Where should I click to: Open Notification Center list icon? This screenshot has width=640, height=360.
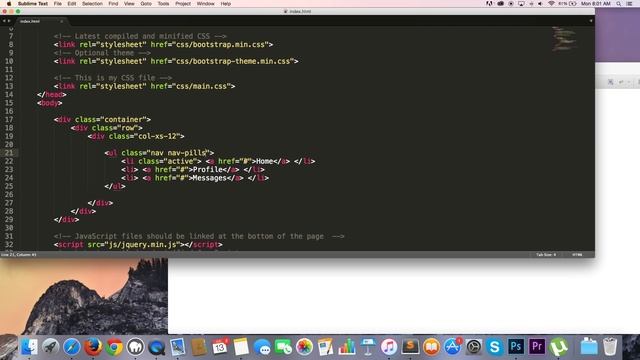pos(630,4)
